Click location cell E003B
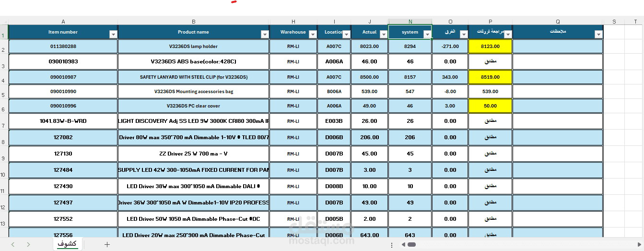Viewport: 644px width, 251px height. click(334, 121)
